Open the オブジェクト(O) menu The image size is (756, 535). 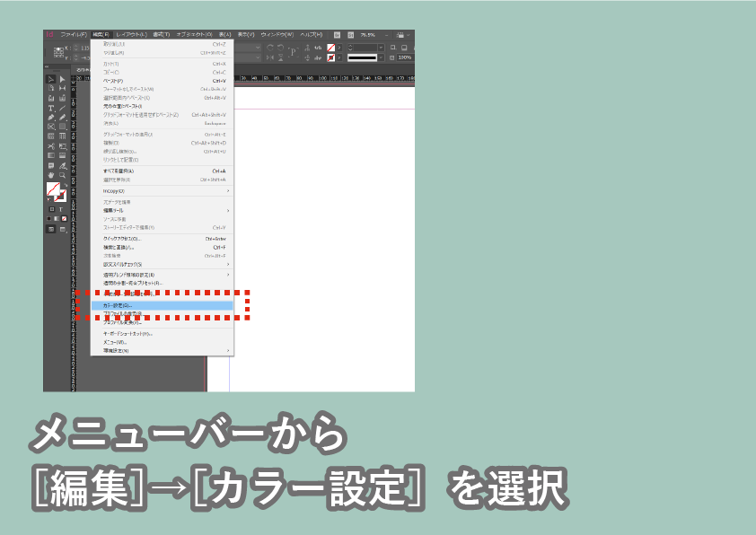point(194,35)
